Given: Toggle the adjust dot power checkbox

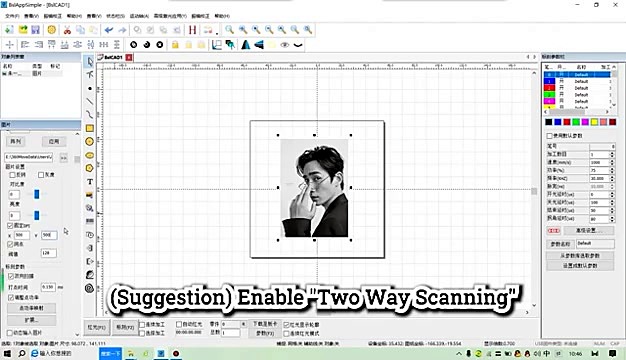Looking at the screenshot, I should [x=11, y=297].
